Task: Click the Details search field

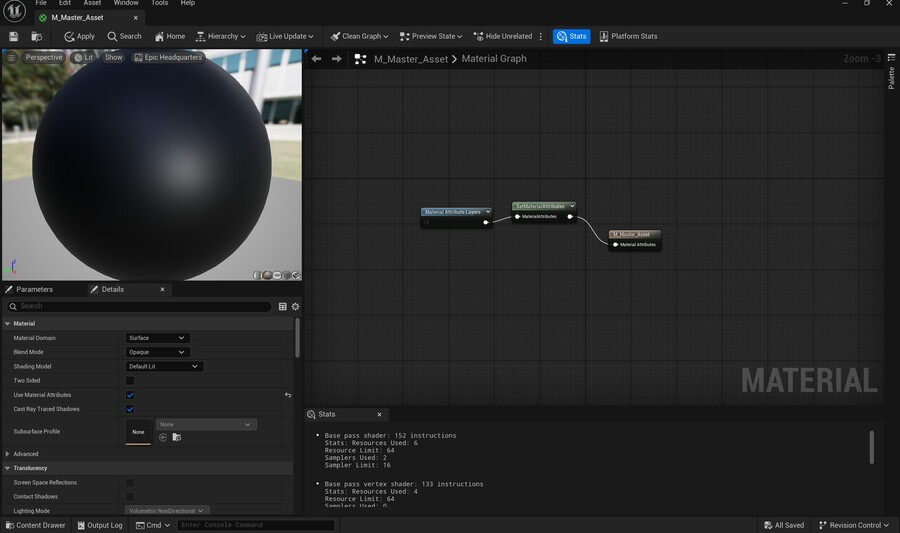Action: tap(140, 306)
